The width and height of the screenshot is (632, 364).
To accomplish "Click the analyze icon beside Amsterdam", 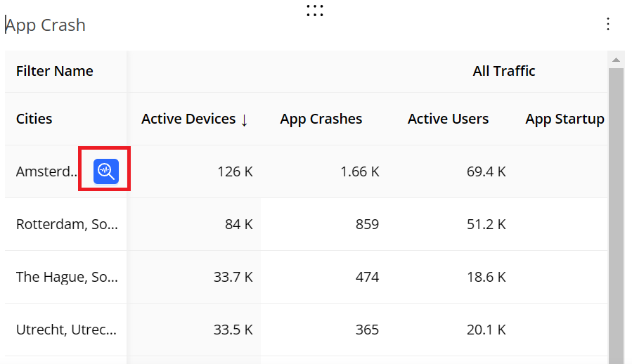I will [106, 171].
